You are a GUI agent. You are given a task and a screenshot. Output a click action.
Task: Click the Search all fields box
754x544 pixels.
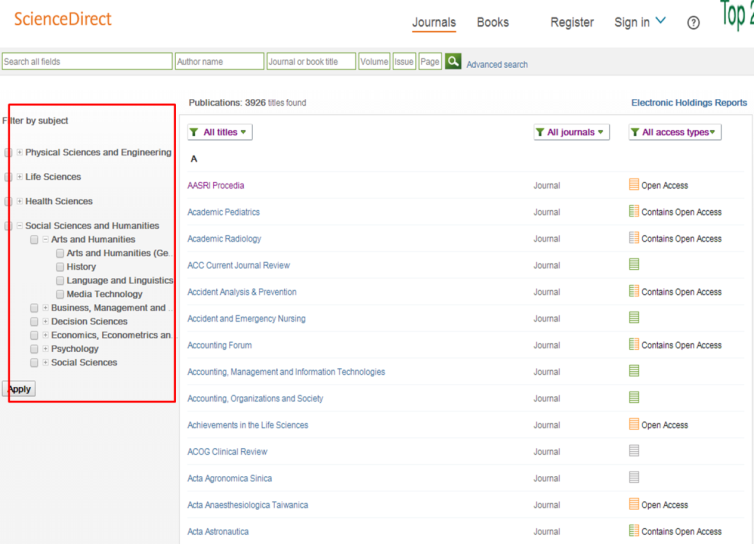87,62
